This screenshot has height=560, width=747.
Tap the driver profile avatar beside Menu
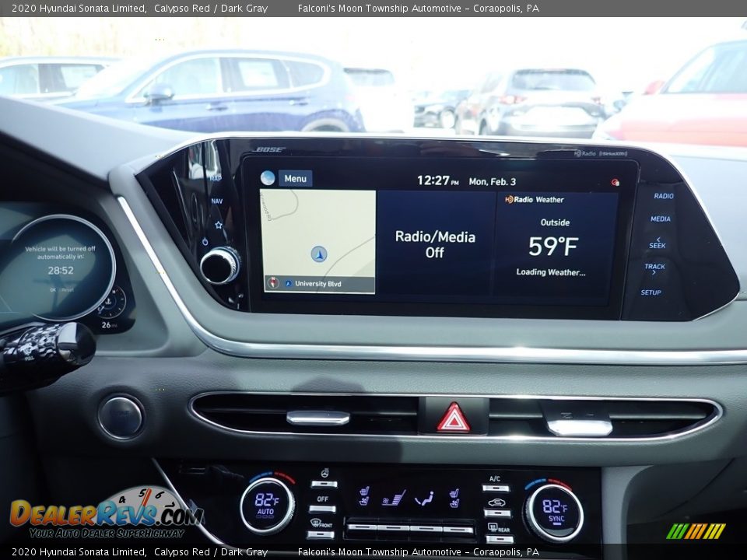click(x=268, y=177)
